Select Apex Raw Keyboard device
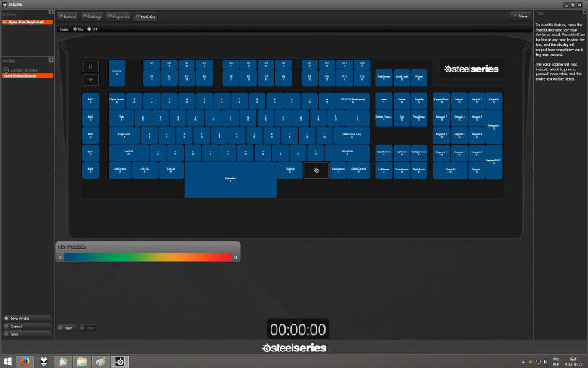Viewport: 588px width, 368px height. click(x=27, y=22)
